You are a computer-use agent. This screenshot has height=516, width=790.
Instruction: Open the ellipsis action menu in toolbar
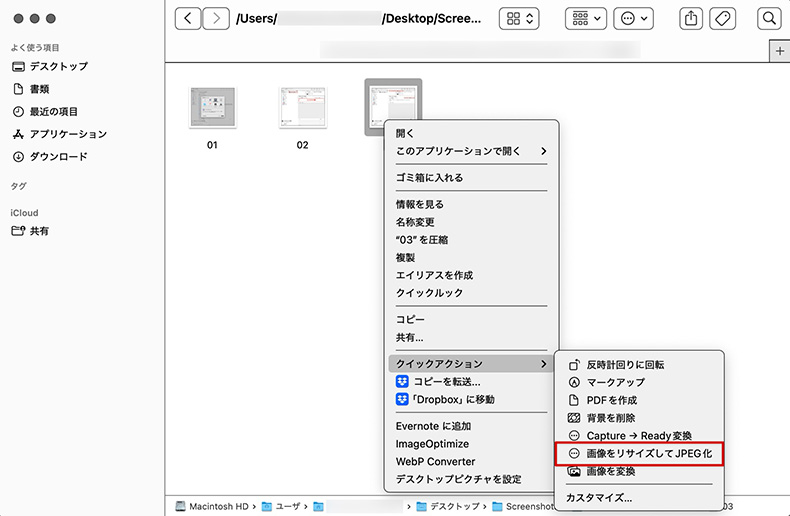point(633,19)
